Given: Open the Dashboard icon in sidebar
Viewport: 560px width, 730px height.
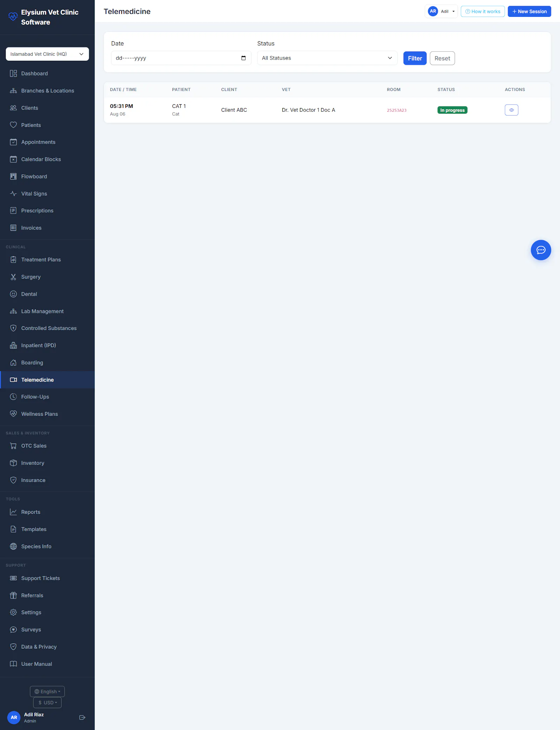Looking at the screenshot, I should (13, 74).
